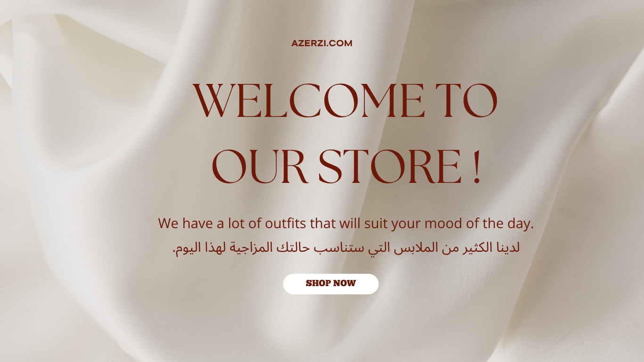Viewport: 644px width, 362px height.
Task: Select the OUR STORE ! headline line
Action: coord(347,167)
